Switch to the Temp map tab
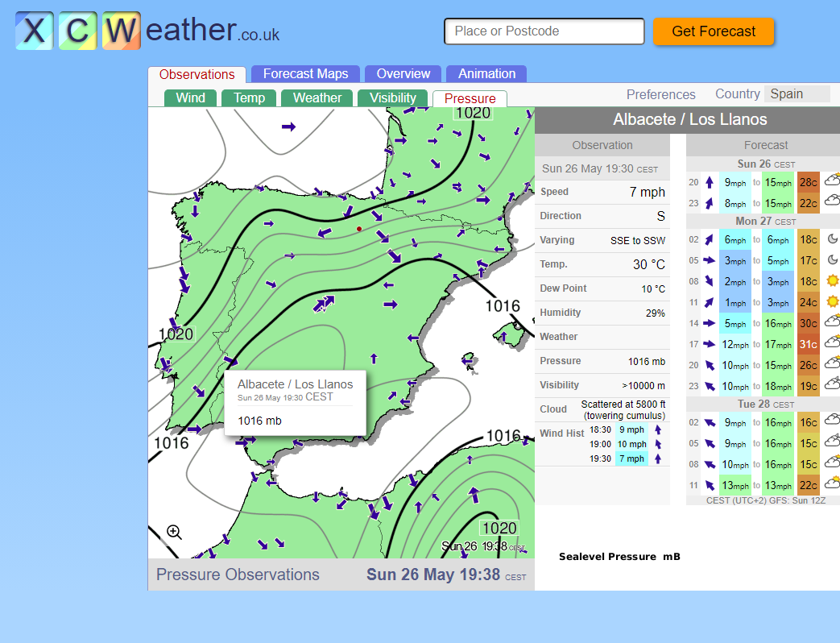 tap(249, 98)
